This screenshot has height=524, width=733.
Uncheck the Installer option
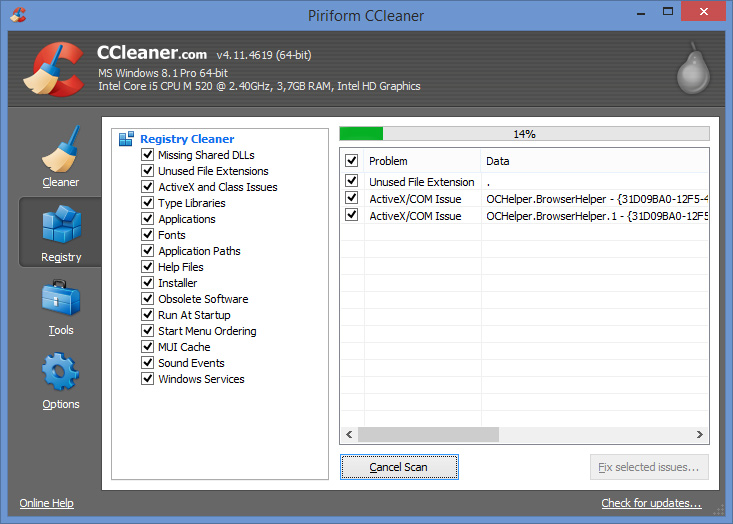(147, 282)
